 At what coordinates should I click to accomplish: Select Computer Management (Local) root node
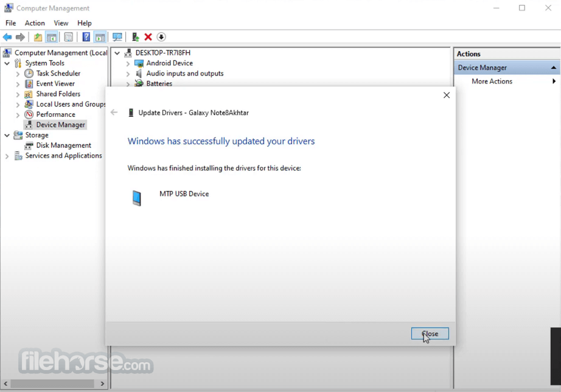(61, 52)
